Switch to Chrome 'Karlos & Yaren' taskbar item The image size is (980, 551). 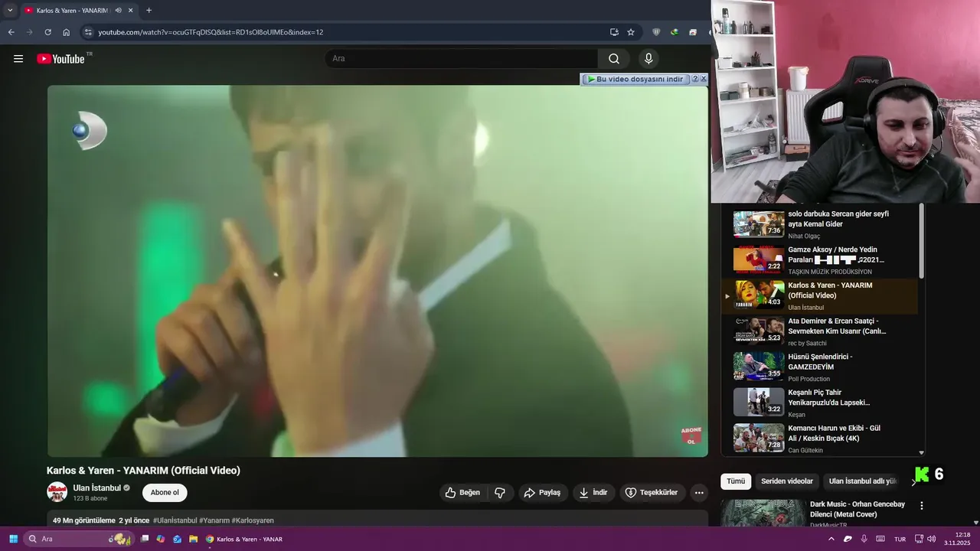tap(245, 539)
